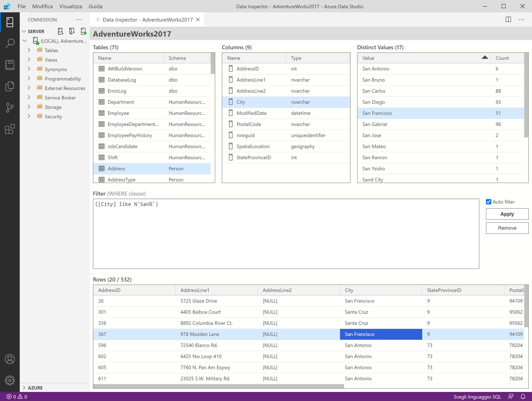The height and width of the screenshot is (401, 532).
Task: Open the Modifica menu
Action: pos(42,6)
